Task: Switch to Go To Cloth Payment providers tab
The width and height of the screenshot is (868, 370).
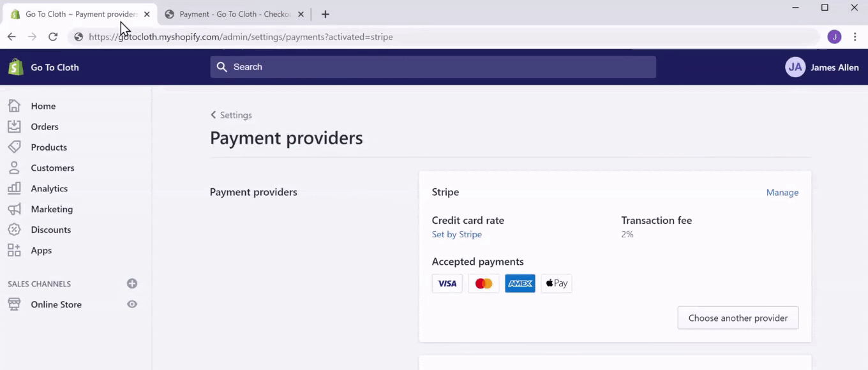Action: coord(79,14)
